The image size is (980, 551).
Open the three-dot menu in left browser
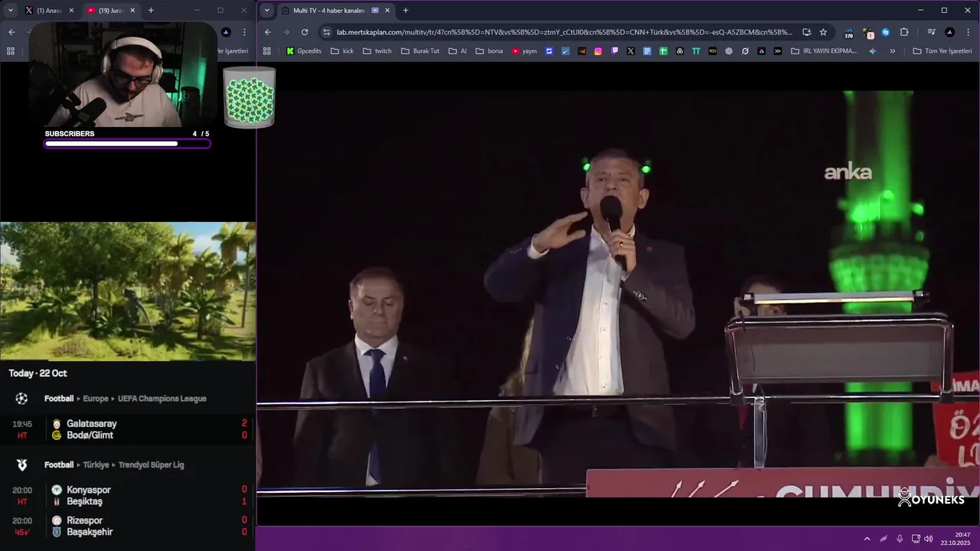coord(244,32)
